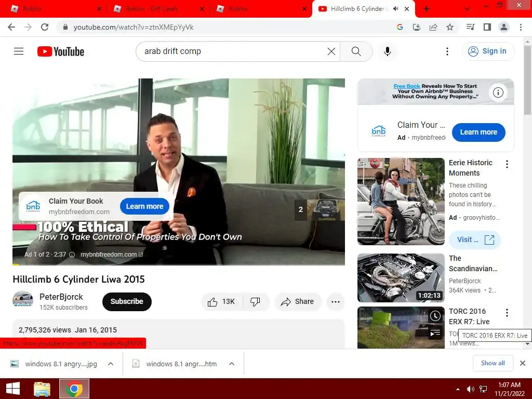Click the Chrome taskbar icon
Viewport: 532px width, 399px height.
pos(74,389)
